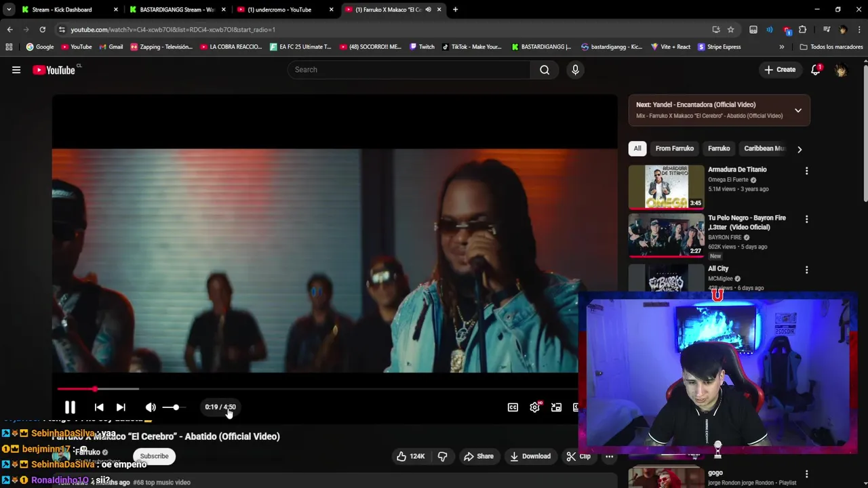
Task: Open the Chrome profile avatar
Action: tap(843, 30)
